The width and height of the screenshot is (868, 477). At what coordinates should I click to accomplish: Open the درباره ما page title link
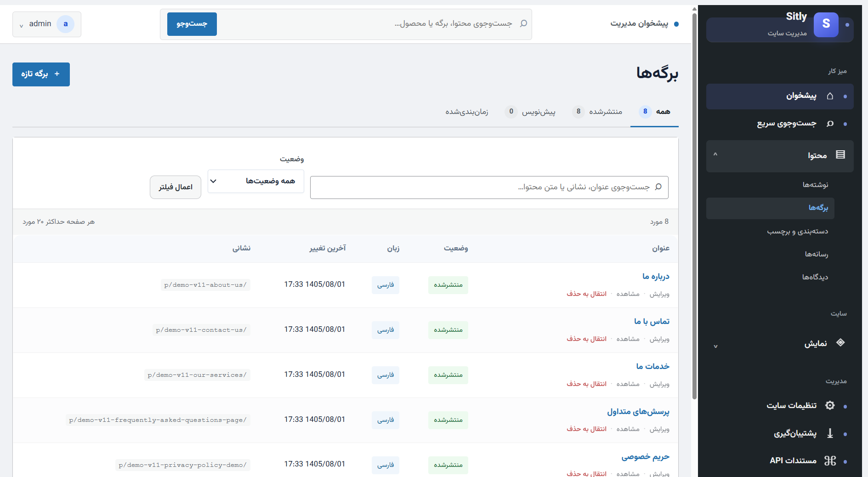point(656,276)
